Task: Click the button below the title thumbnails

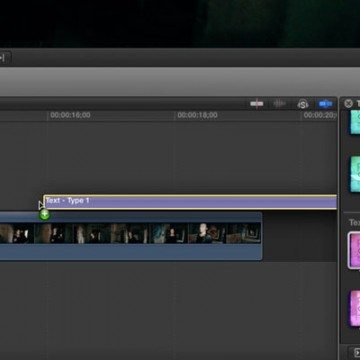Action: [x=354, y=353]
